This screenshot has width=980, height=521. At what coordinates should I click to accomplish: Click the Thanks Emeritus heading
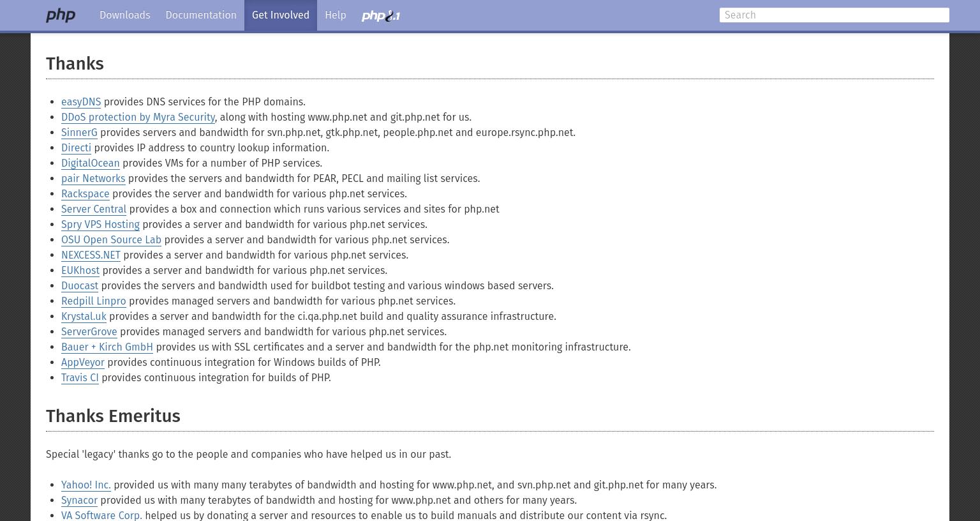[113, 416]
